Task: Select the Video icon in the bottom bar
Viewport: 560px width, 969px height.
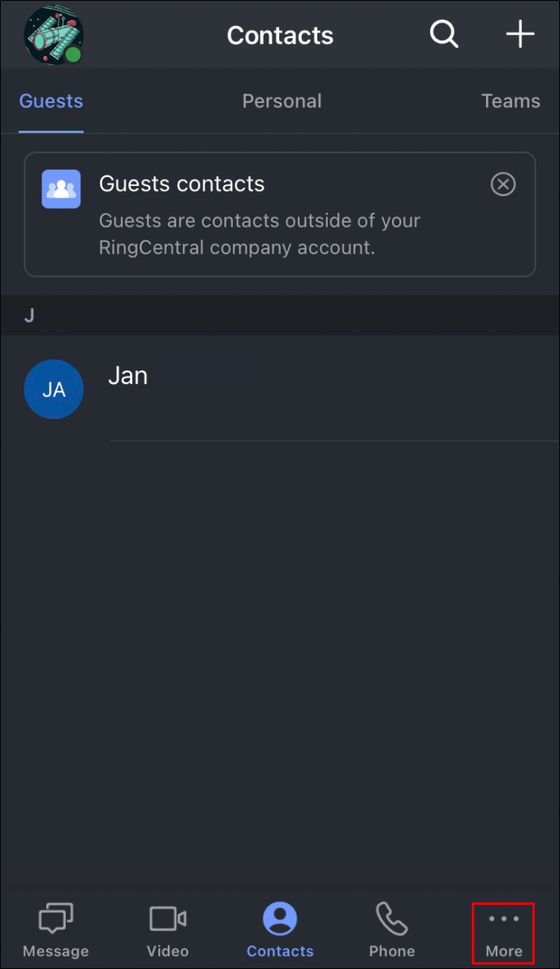Action: (x=167, y=919)
